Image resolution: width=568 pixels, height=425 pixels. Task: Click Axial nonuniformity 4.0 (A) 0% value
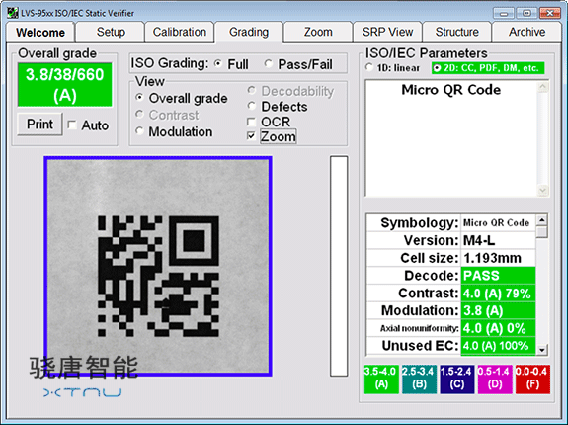(x=498, y=328)
